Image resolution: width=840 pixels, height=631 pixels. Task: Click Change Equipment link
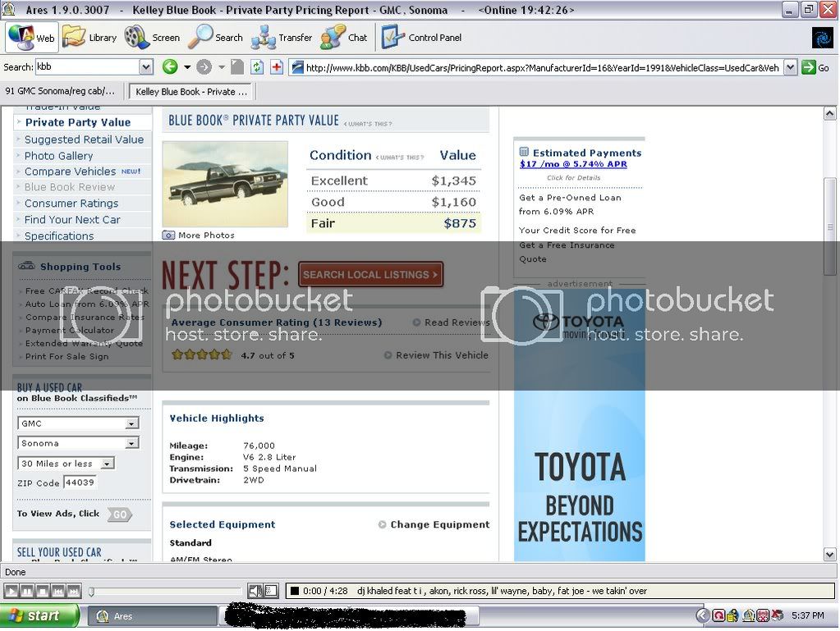(439, 524)
